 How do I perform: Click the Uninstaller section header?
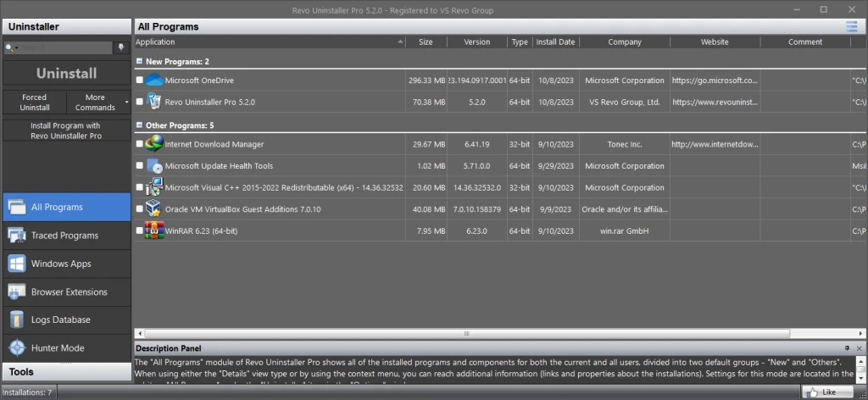pos(66,26)
